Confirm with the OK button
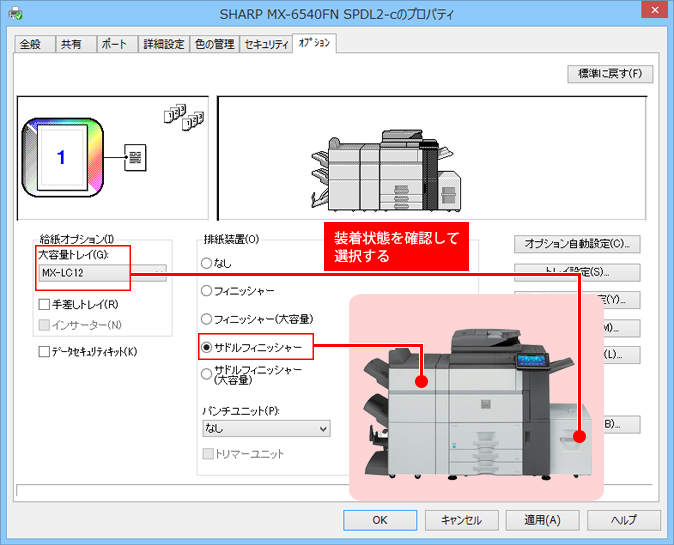674x545 pixels. point(379,520)
